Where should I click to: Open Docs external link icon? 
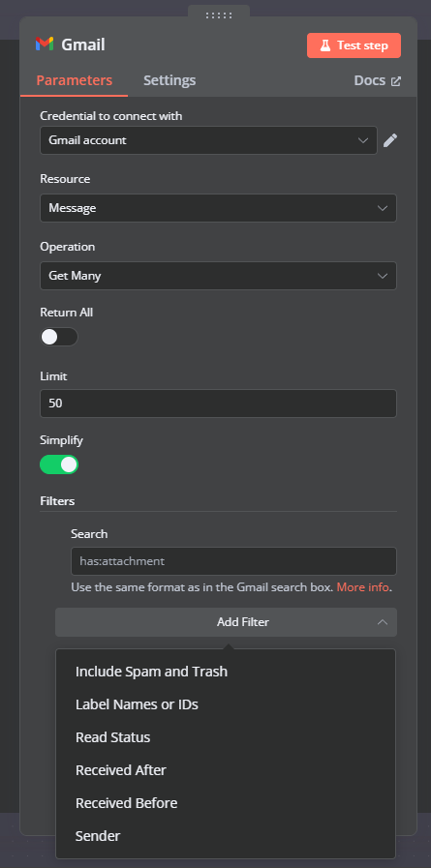(396, 81)
